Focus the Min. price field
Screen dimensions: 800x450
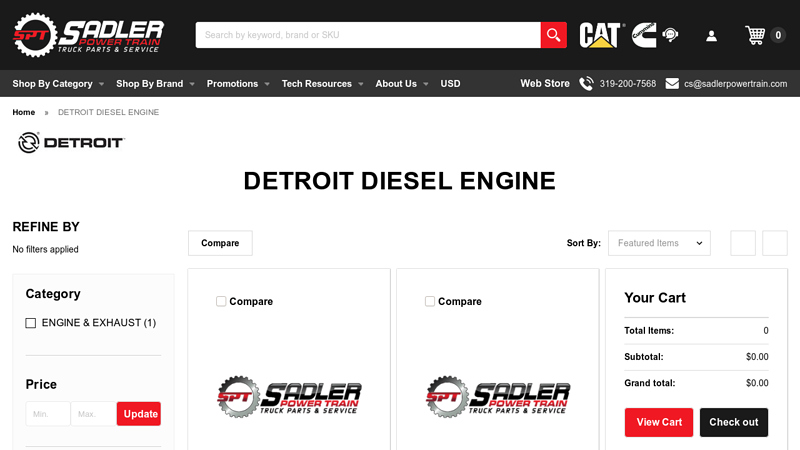[48, 414]
